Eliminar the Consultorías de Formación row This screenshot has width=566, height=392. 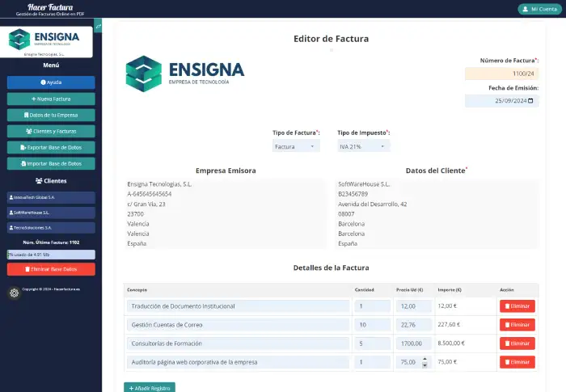(517, 344)
